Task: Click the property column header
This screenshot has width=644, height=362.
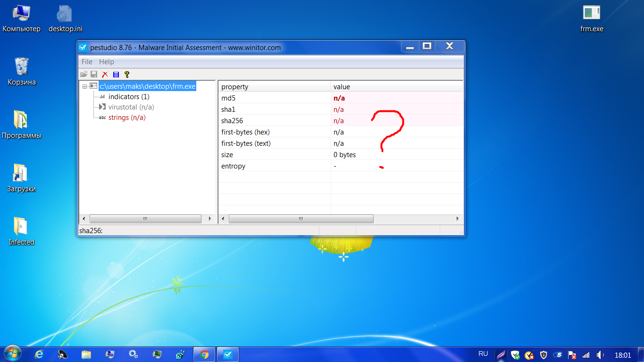Action: 275,87
